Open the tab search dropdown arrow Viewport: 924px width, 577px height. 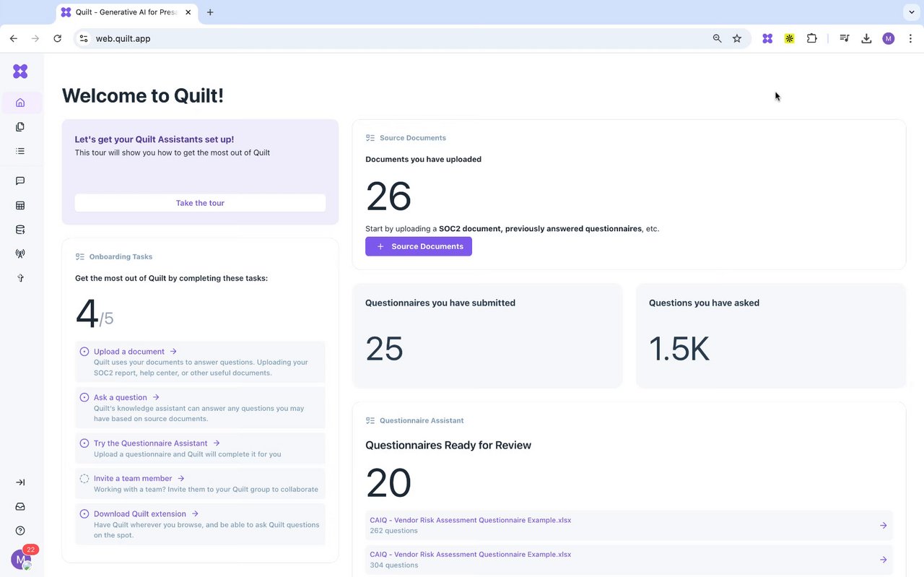910,12
